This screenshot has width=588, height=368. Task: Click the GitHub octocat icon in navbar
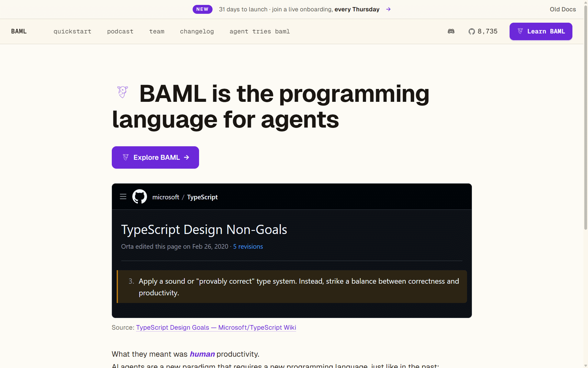pos(472,31)
